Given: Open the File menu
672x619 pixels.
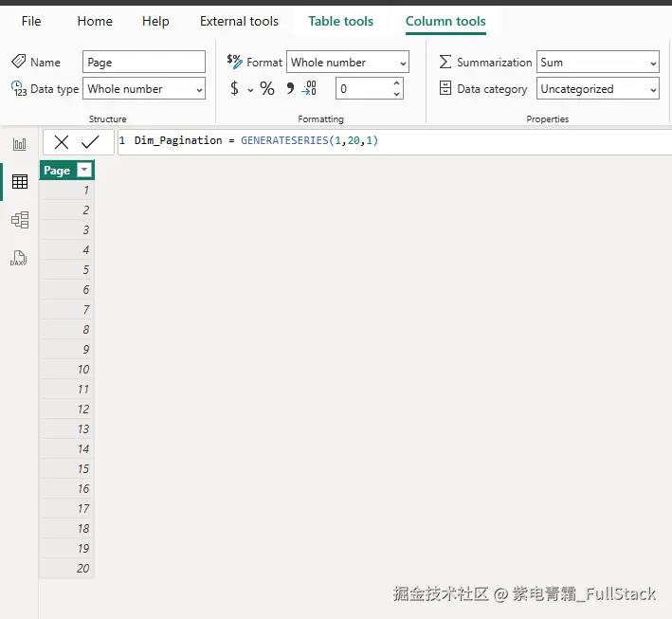Looking at the screenshot, I should pos(31,21).
